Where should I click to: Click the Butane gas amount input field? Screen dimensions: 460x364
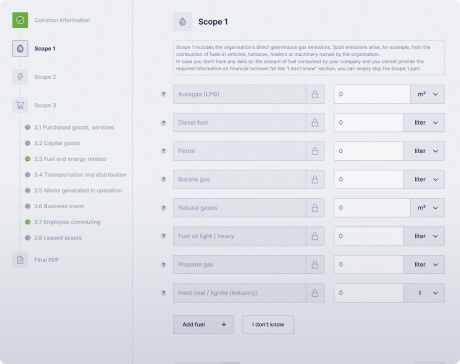(369, 179)
